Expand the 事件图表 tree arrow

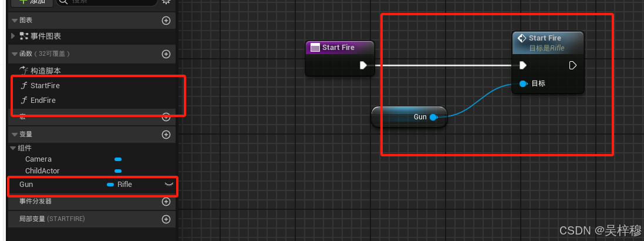pyautogui.click(x=13, y=36)
